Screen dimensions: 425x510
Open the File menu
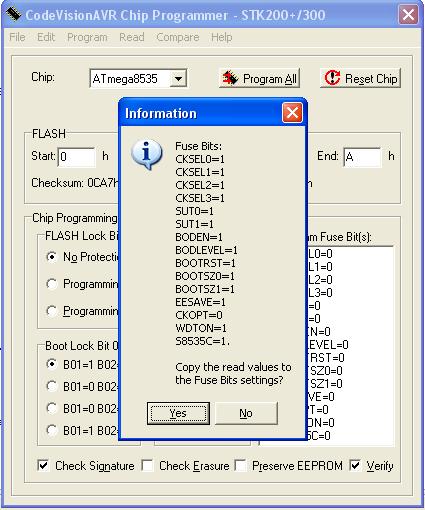coord(17,37)
